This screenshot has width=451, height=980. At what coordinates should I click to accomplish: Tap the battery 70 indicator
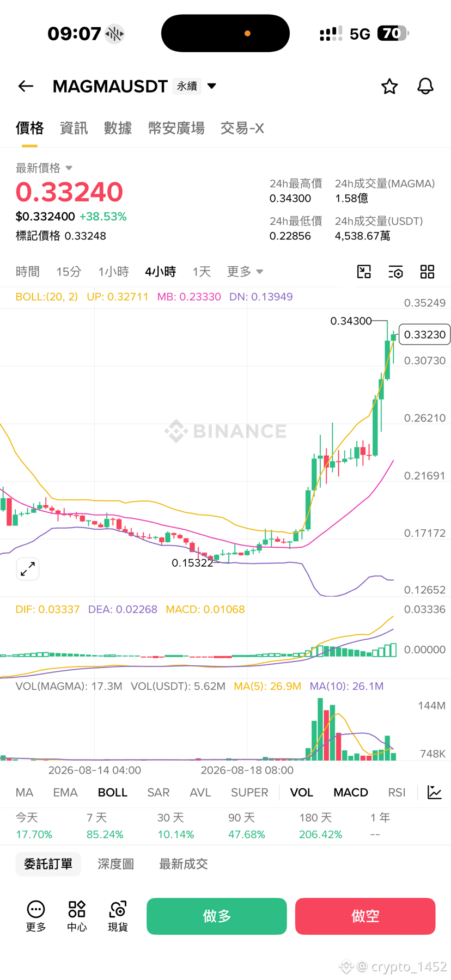coord(393,34)
